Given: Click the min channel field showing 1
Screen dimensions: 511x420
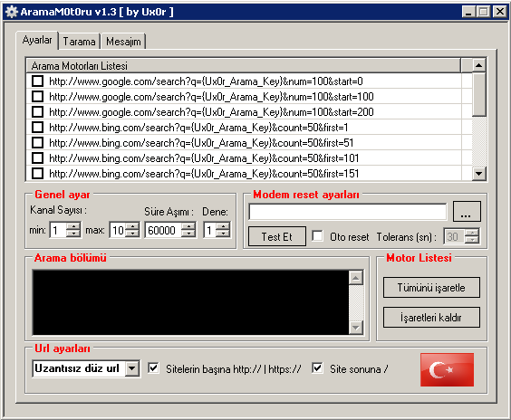Looking at the screenshot, I should click(58, 230).
